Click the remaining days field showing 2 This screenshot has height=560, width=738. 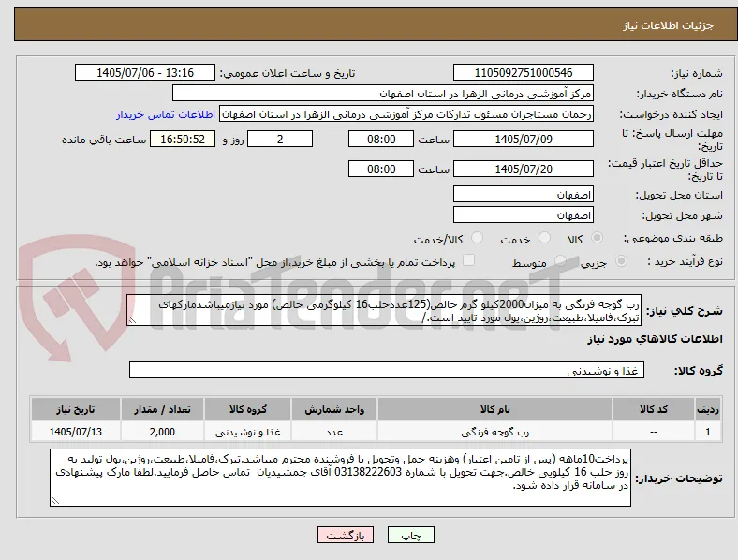280,139
